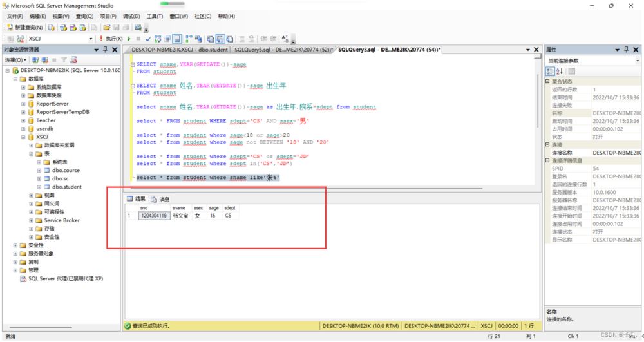Image resolution: width=644 pixels, height=342 pixels.
Task: Switch to the 消息 (Messages) results tab
Action: tap(161, 199)
